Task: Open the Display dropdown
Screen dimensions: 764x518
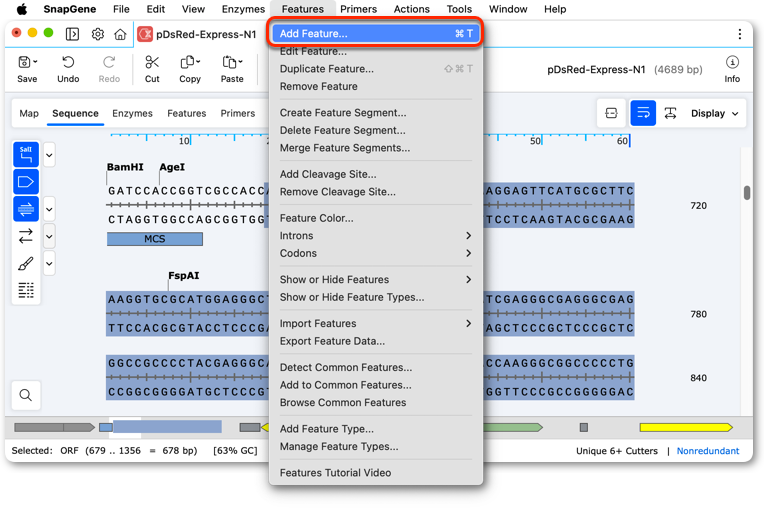Action: (x=714, y=114)
